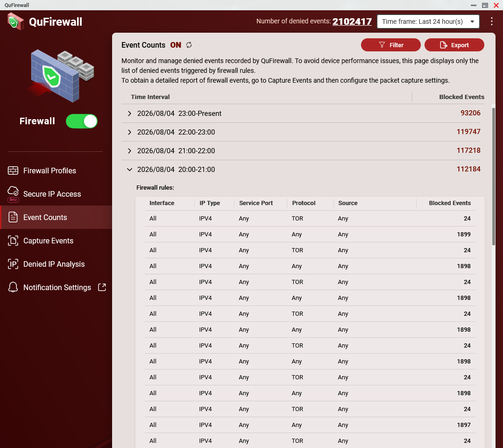The width and height of the screenshot is (503, 448).
Task: Click the Secure IP Access cloud icon
Action: click(13, 191)
